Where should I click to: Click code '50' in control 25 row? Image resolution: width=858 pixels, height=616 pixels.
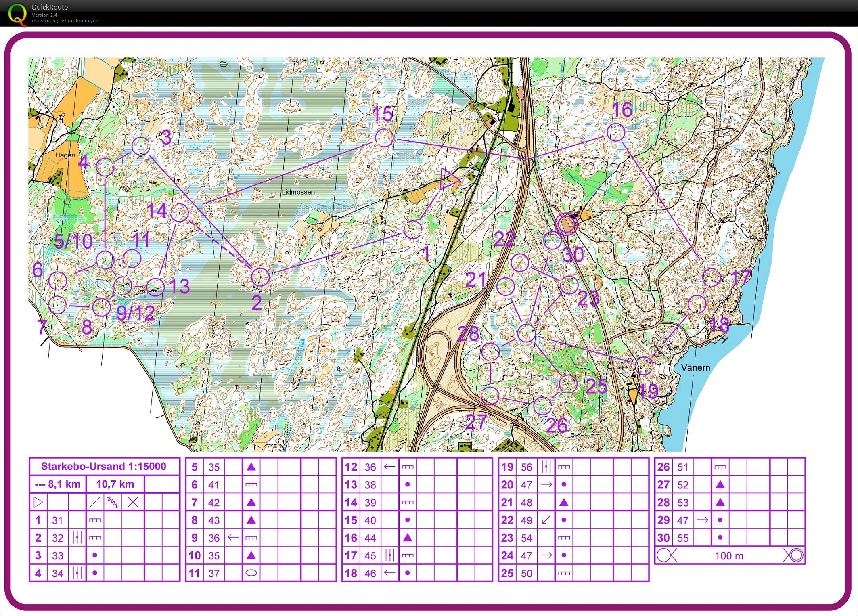(x=526, y=573)
